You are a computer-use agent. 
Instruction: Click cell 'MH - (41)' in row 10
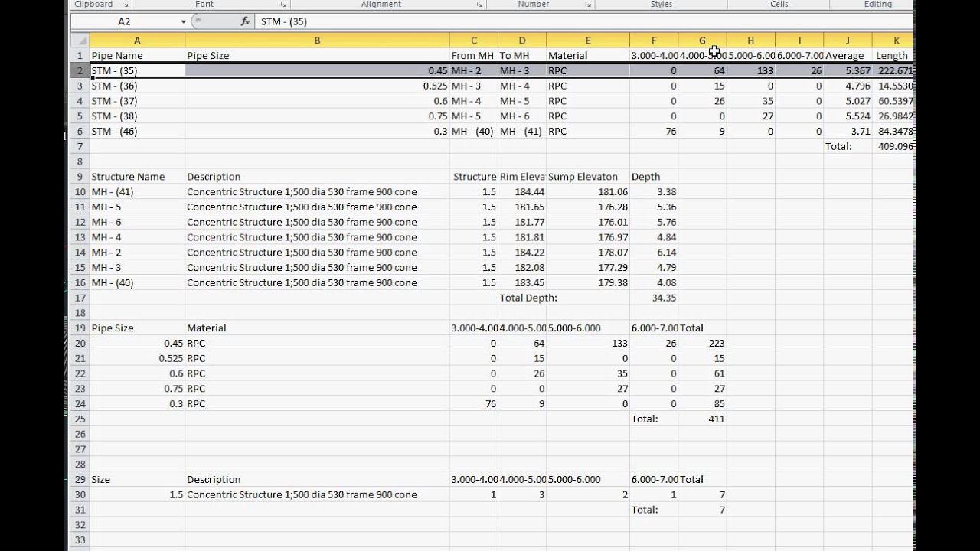137,192
